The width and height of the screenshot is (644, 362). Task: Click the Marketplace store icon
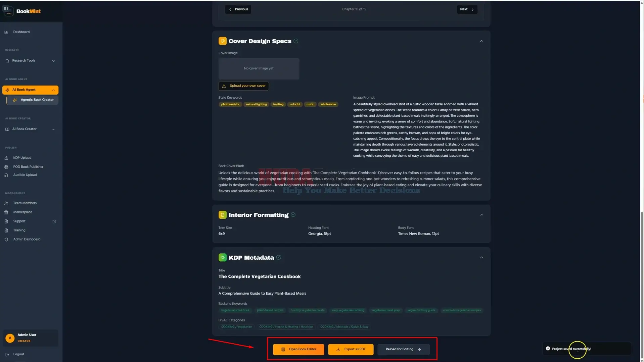click(6, 212)
